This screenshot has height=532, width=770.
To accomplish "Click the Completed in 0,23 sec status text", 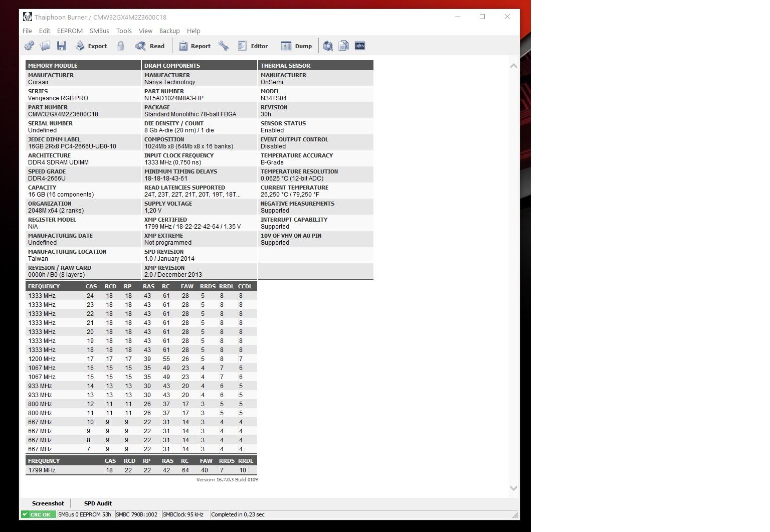I will click(238, 514).
